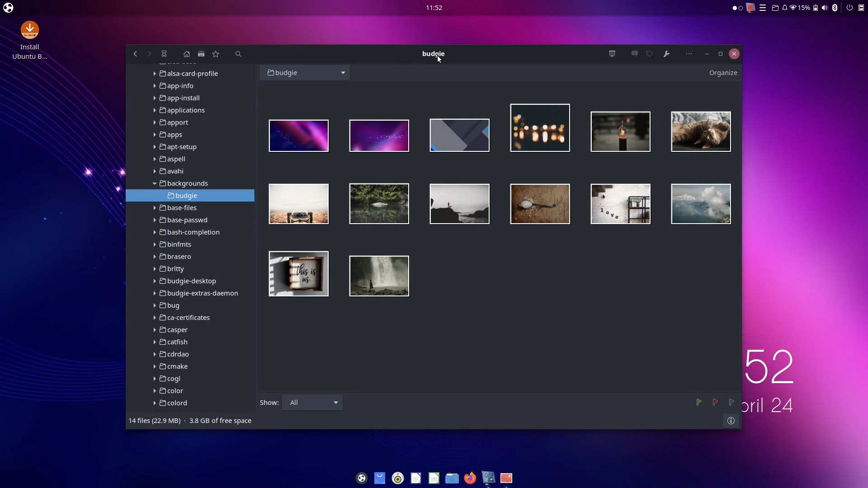Expand the base-files folder

coord(155,208)
